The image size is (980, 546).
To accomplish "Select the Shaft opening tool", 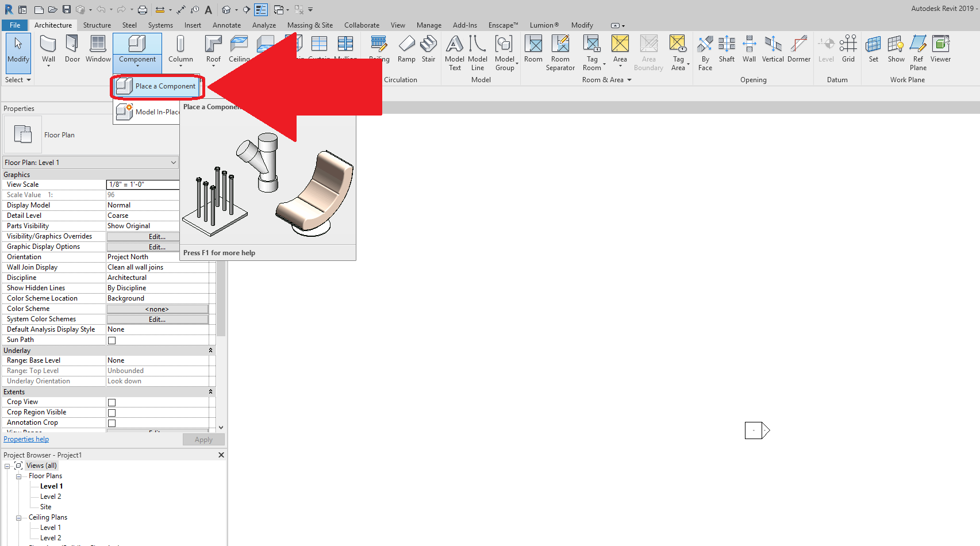I will (726, 49).
